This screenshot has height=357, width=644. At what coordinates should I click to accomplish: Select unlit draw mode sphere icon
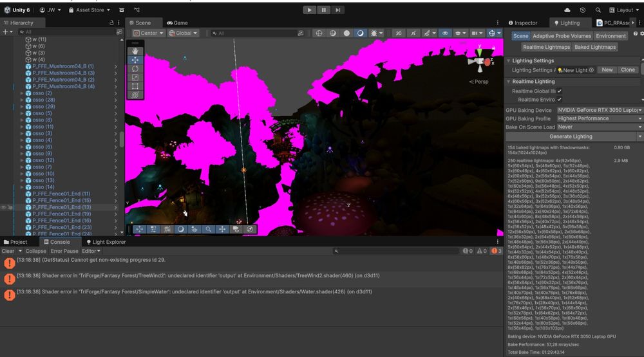point(346,33)
